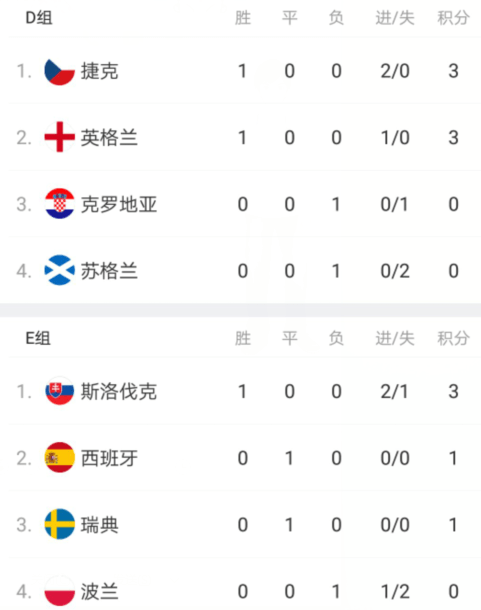
Task: Select the 瑞典 team row
Action: click(244, 524)
